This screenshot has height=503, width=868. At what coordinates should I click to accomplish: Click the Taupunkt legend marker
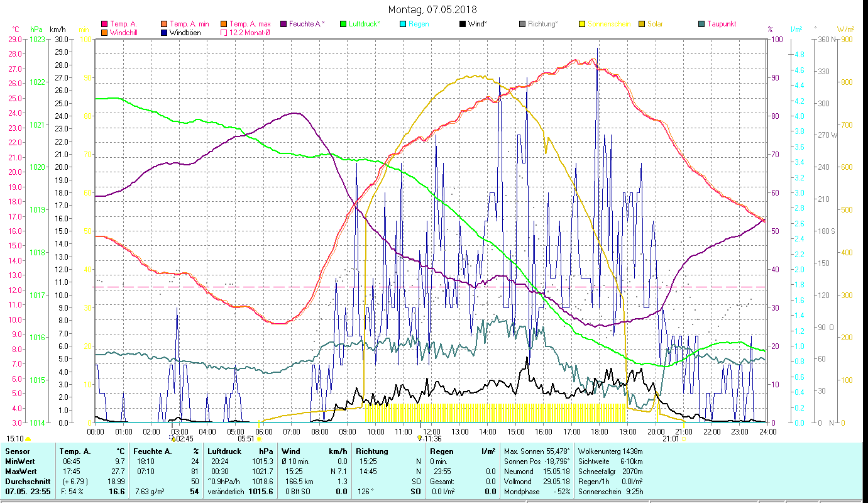tap(701, 24)
